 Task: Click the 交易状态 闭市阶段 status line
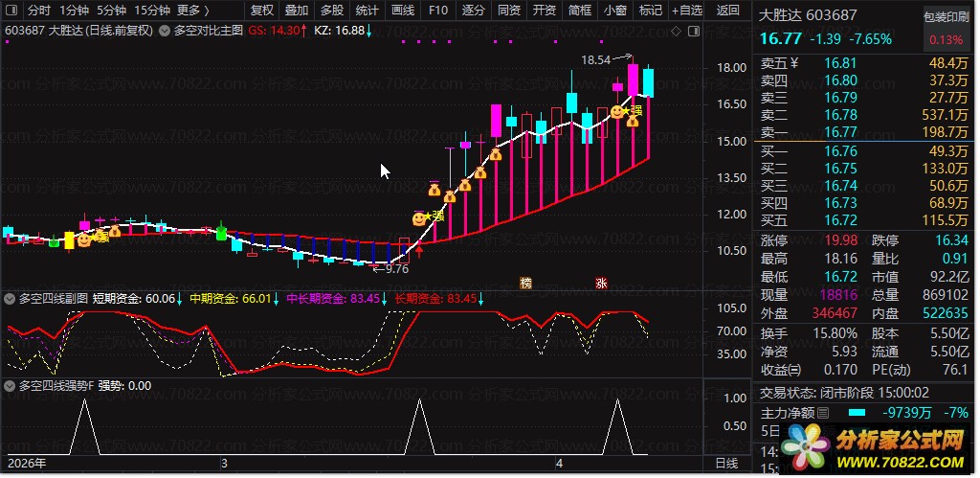click(844, 393)
